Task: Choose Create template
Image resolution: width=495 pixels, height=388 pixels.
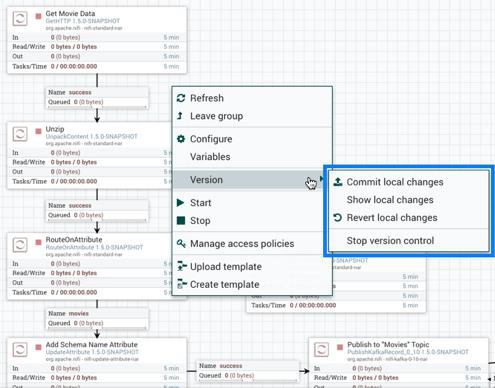Action: (252, 284)
